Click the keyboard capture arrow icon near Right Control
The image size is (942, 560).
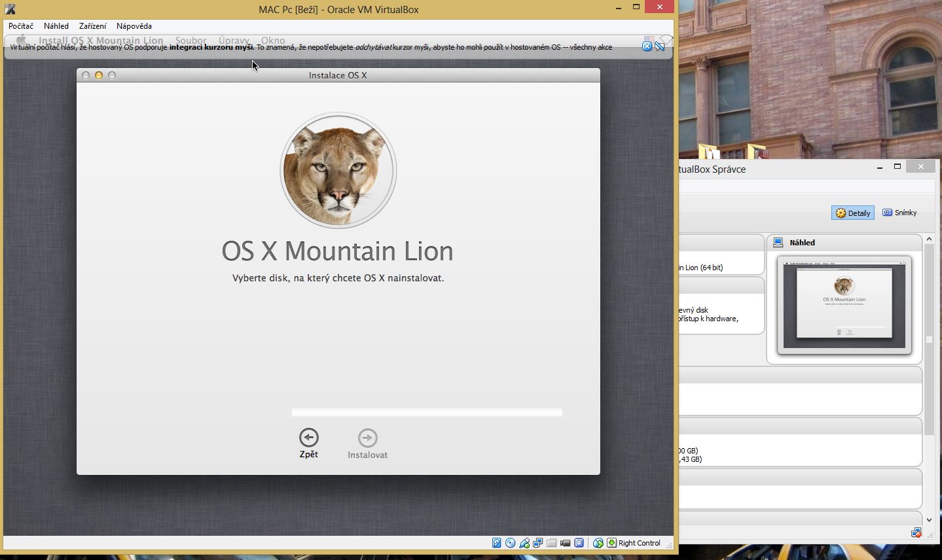point(611,543)
